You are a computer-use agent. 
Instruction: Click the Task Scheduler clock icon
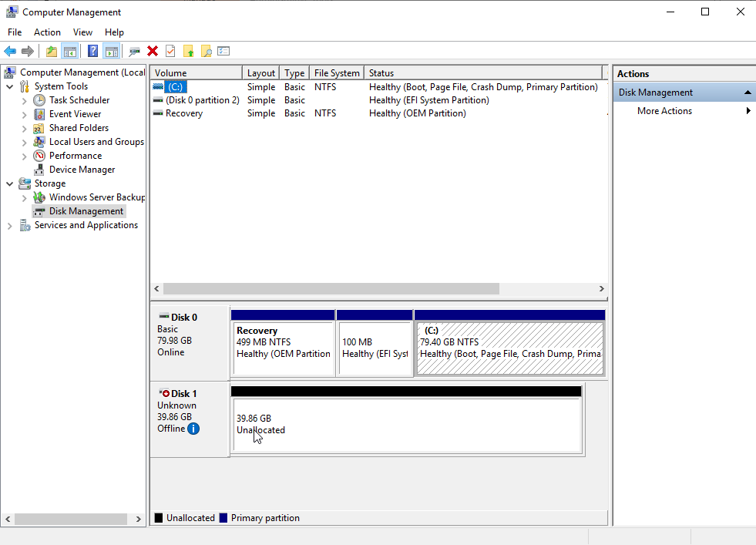(39, 100)
